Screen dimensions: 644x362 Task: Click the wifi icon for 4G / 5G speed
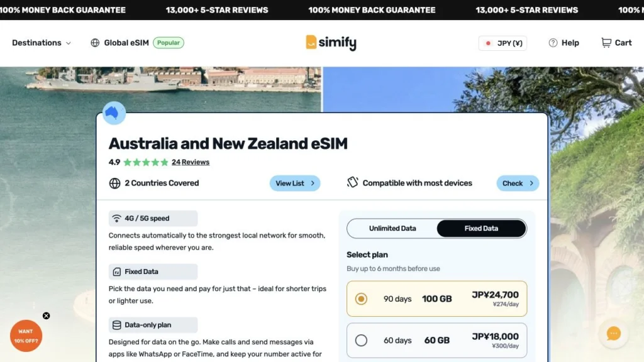116,218
